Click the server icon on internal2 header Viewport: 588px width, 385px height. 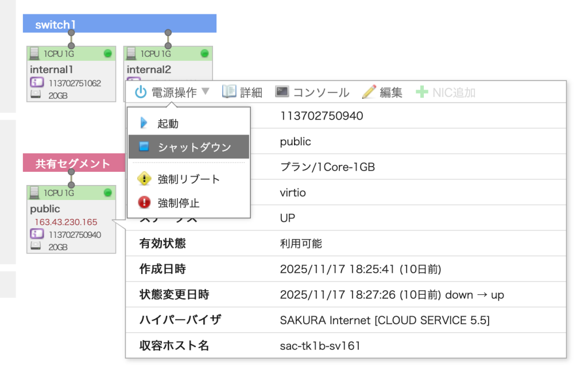[131, 53]
